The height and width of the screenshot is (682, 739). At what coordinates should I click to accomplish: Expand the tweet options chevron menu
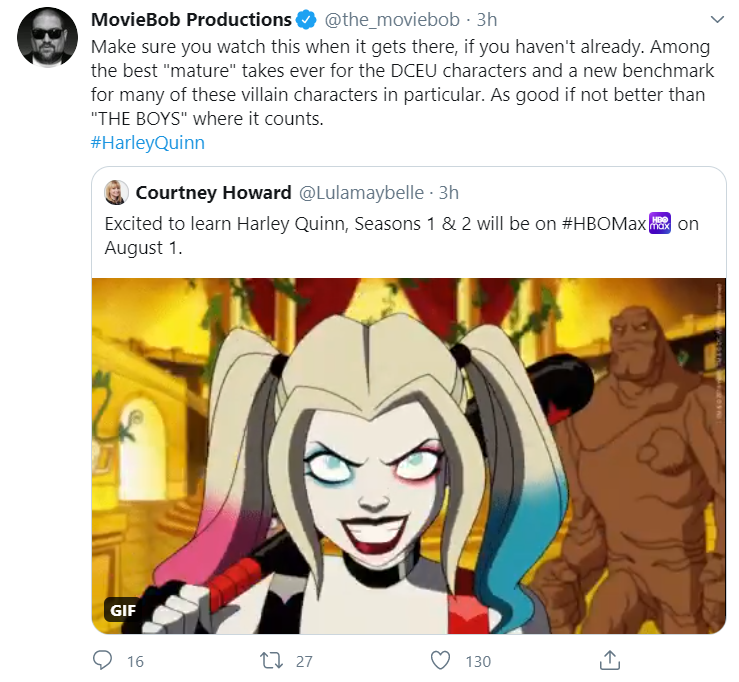[717, 19]
